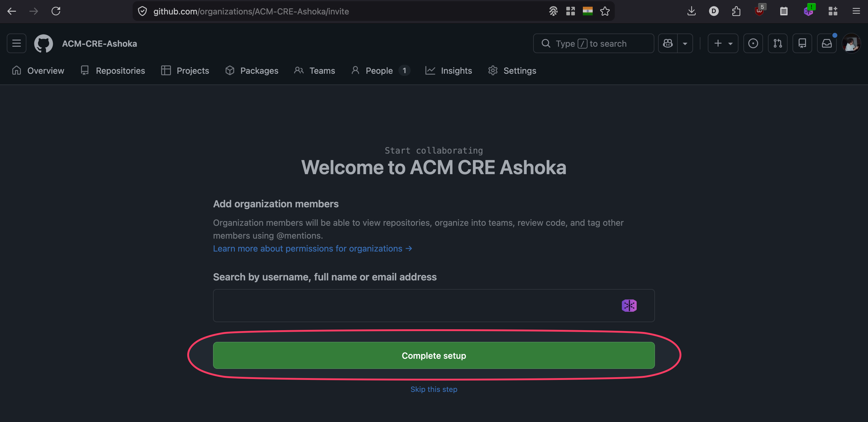
Task: Open user profile avatar menu
Action: coord(851,43)
